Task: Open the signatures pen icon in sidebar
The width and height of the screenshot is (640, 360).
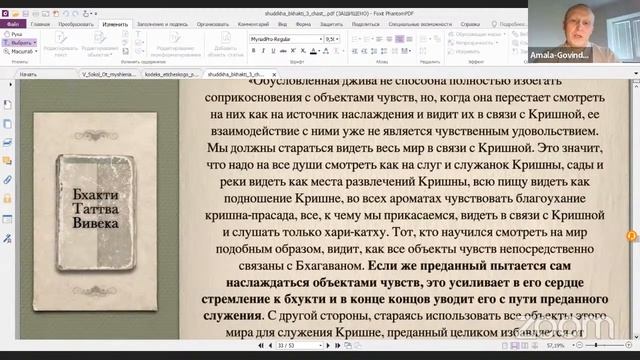Action: [x=7, y=238]
